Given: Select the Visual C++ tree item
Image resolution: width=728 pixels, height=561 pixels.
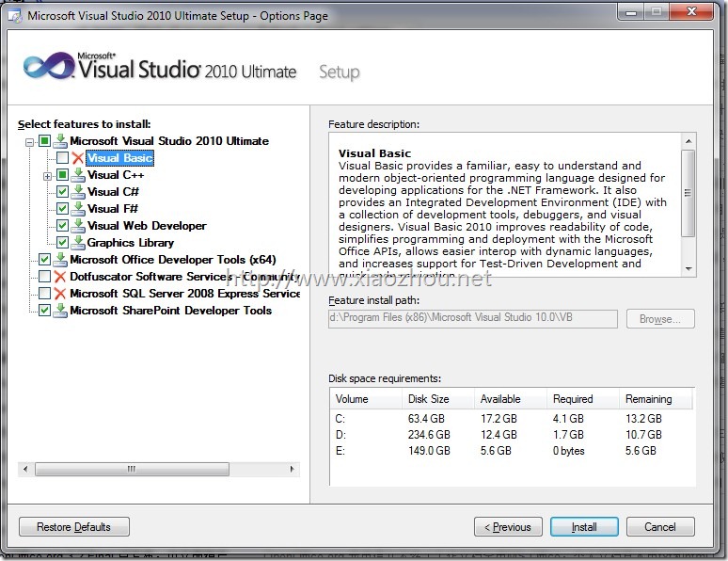Looking at the screenshot, I should (x=116, y=175).
